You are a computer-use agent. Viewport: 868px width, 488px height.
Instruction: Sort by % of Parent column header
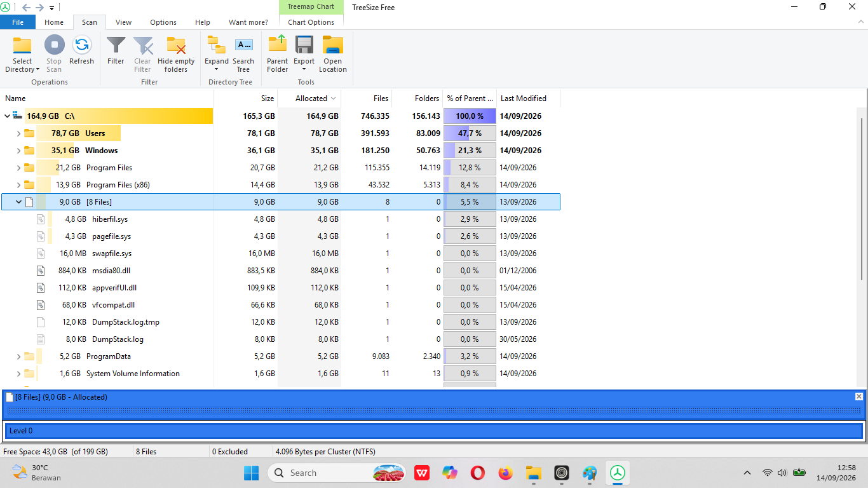[x=470, y=98]
